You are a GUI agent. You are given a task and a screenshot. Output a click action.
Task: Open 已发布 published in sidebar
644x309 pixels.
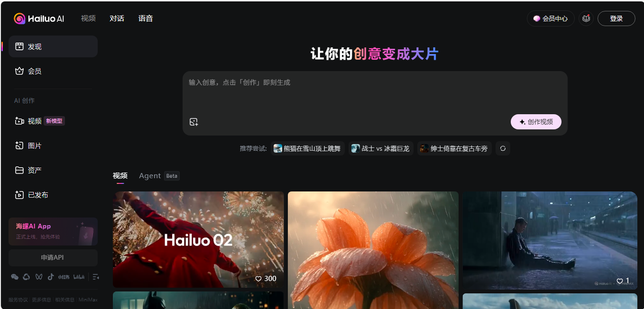(x=53, y=195)
